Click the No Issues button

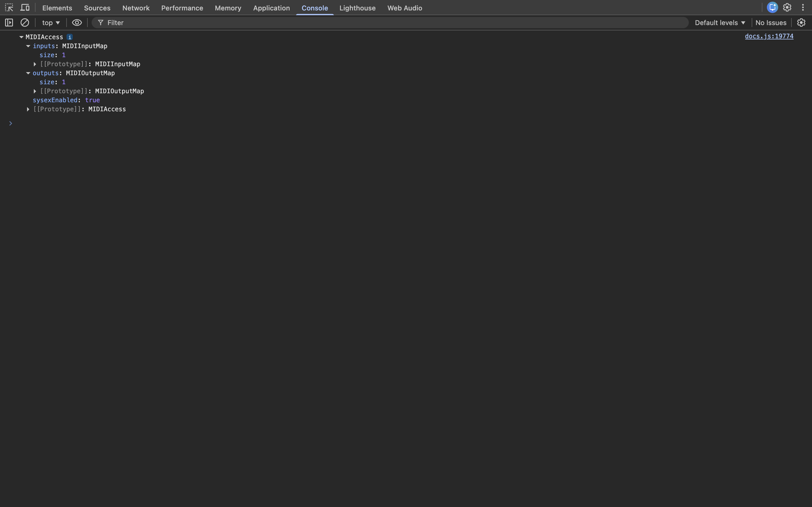(x=771, y=23)
